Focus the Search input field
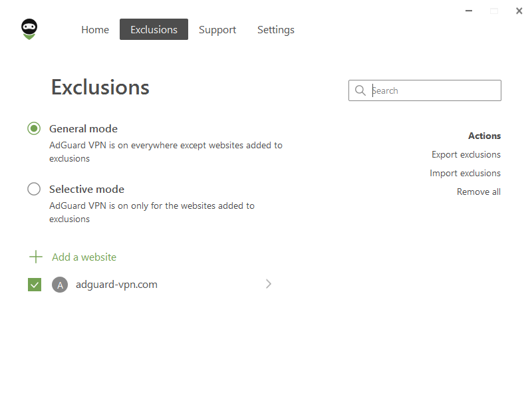 [x=425, y=90]
